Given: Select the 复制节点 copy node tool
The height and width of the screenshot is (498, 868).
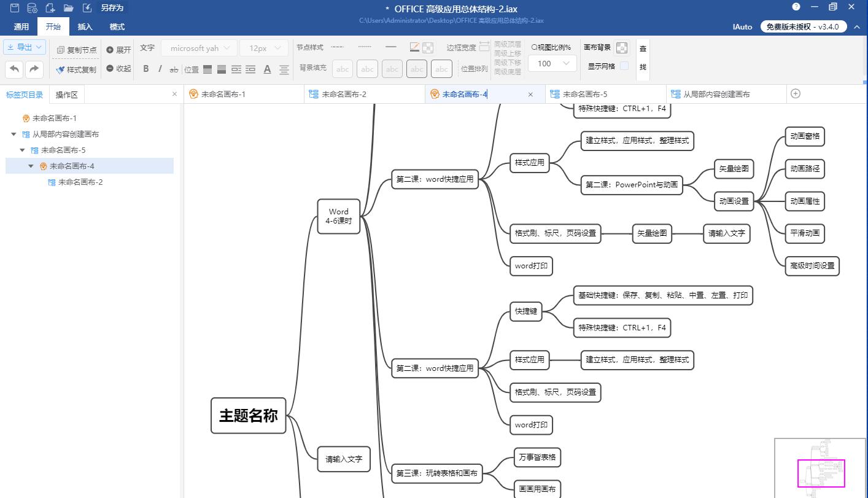Looking at the screenshot, I should point(75,50).
